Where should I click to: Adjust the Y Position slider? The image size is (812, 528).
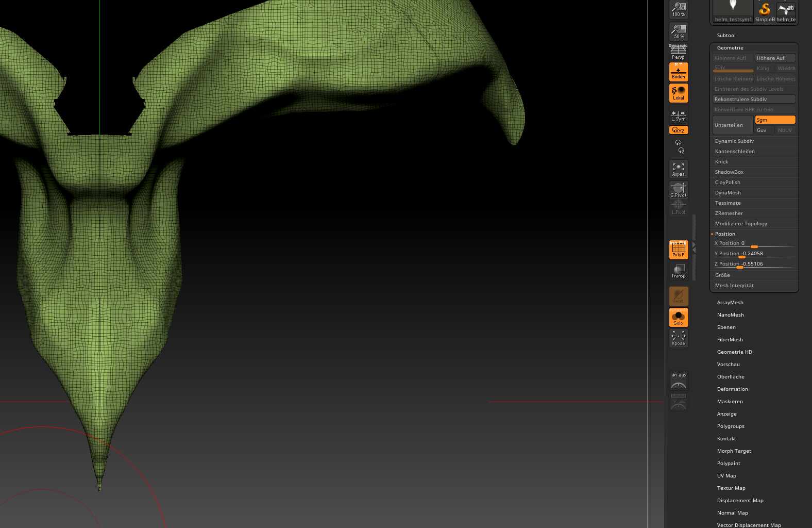[x=754, y=254]
